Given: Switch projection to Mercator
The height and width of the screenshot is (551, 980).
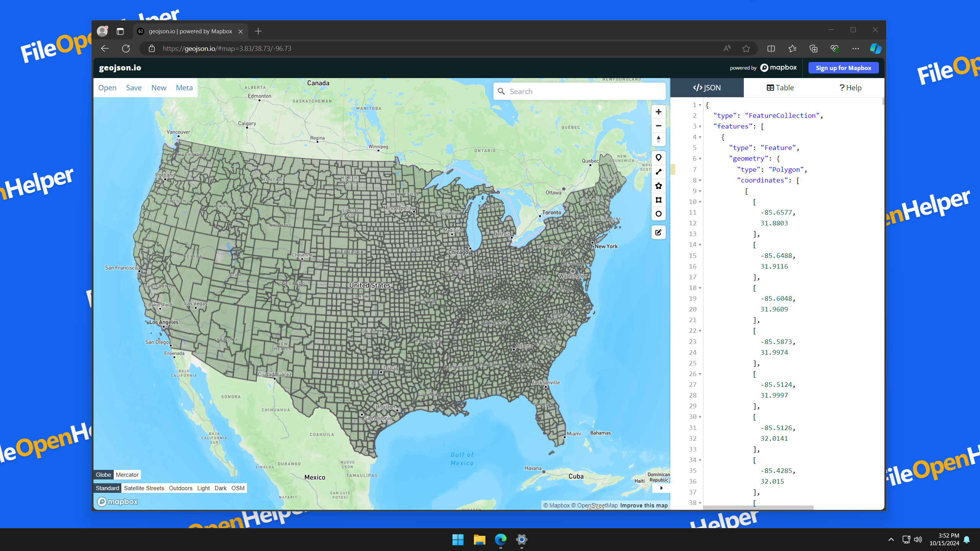Looking at the screenshot, I should [127, 475].
